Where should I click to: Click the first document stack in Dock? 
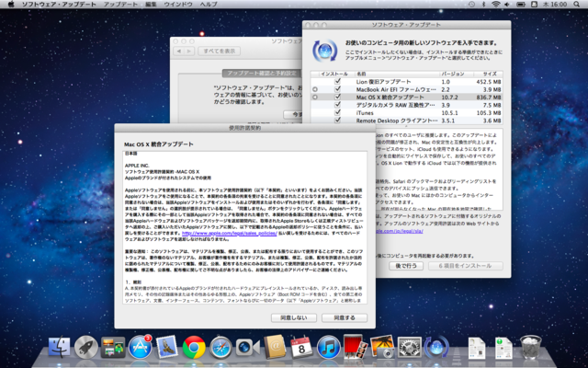(477, 348)
